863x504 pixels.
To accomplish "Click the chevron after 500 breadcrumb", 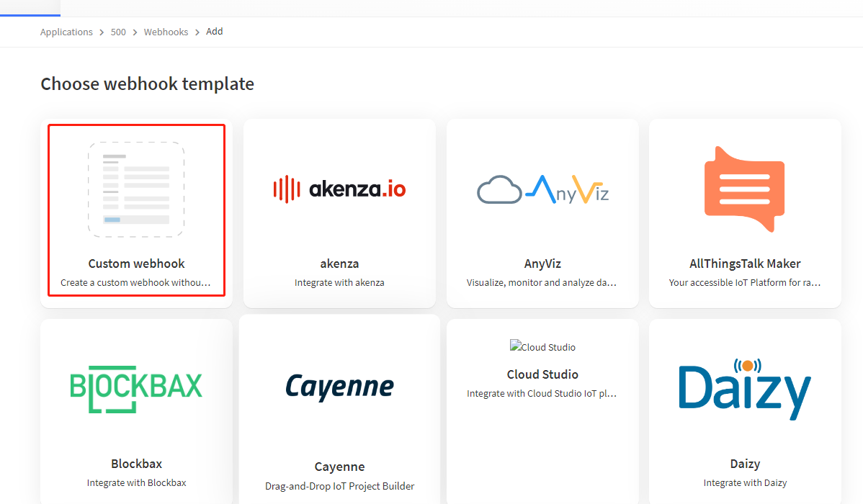I will click(135, 32).
